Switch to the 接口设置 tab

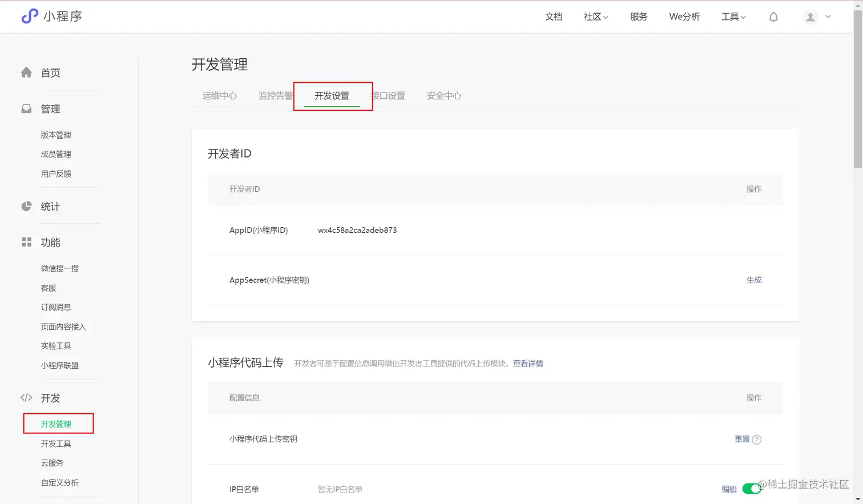pyautogui.click(x=388, y=95)
